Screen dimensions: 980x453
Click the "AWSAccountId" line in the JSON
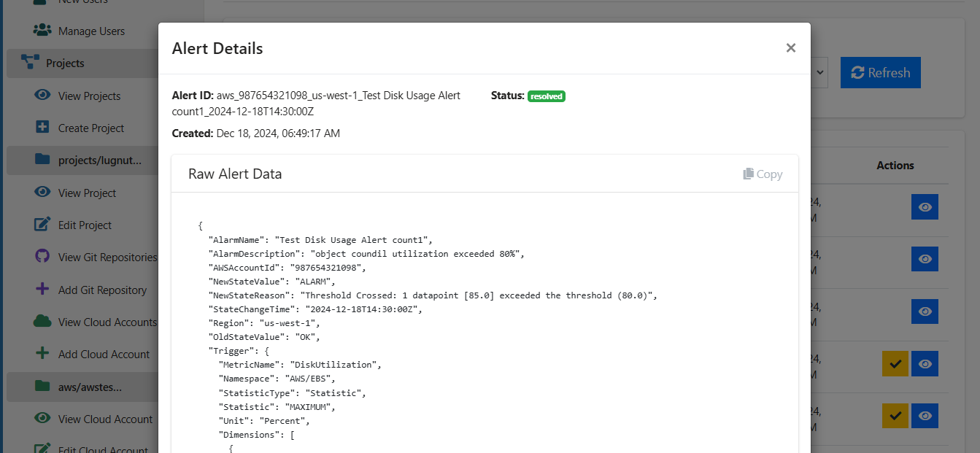pos(287,268)
